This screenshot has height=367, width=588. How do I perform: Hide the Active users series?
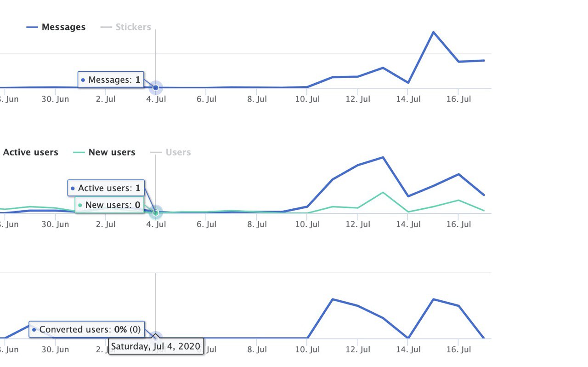coord(30,152)
